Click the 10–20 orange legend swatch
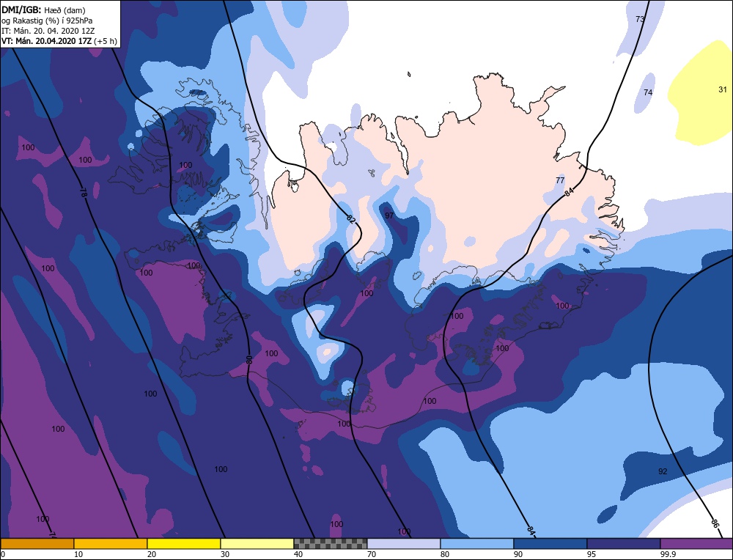This screenshot has height=560, width=733. [x=111, y=544]
